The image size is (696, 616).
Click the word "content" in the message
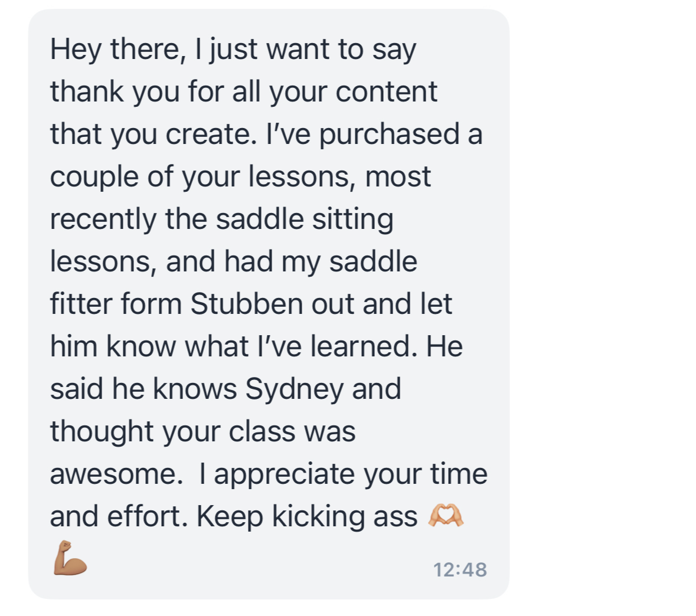point(387,91)
